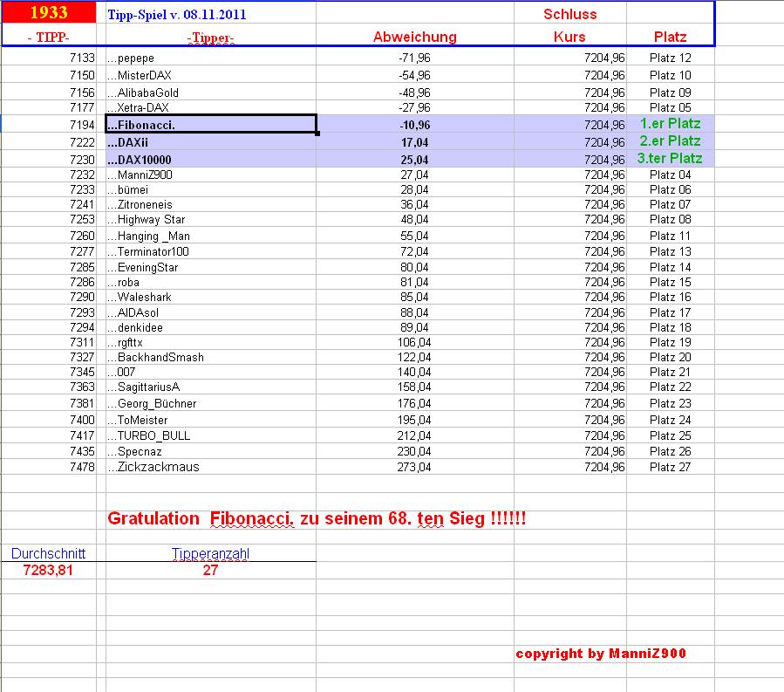Click the Tipperanzahl value 27
This screenshot has height=692, width=784.
pyautogui.click(x=210, y=570)
